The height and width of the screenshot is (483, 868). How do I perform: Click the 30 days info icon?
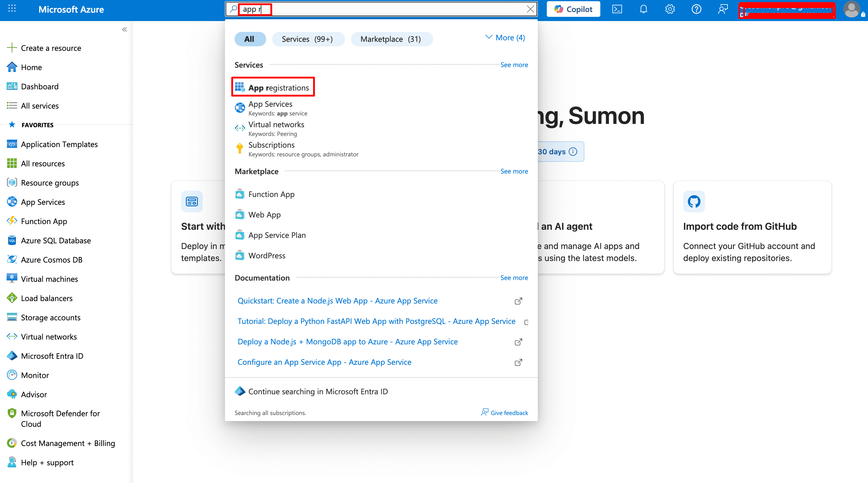[573, 151]
